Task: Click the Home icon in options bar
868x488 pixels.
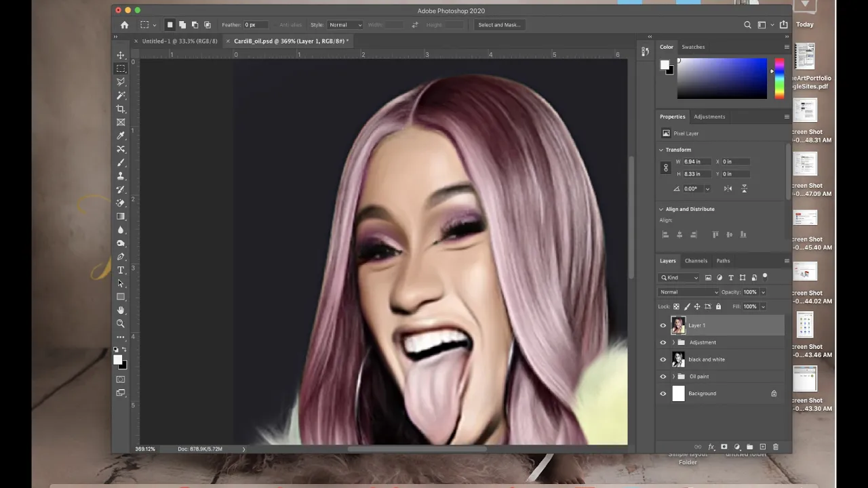Action: pyautogui.click(x=124, y=25)
